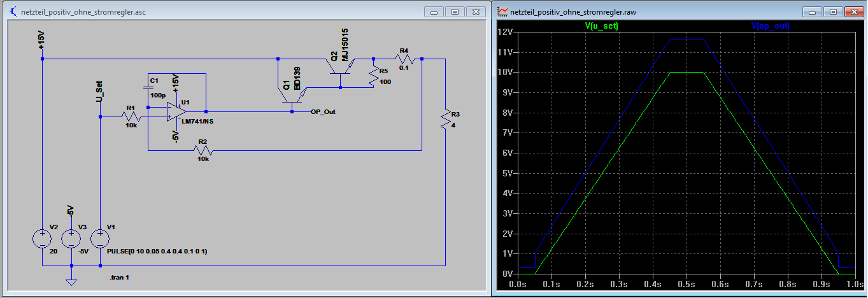
Task: Close the waveform viewer window
Action: 853,11
